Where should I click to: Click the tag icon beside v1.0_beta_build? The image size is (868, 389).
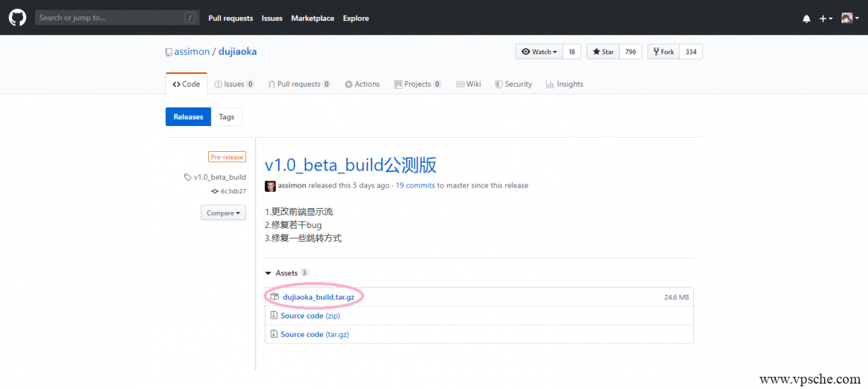click(188, 177)
